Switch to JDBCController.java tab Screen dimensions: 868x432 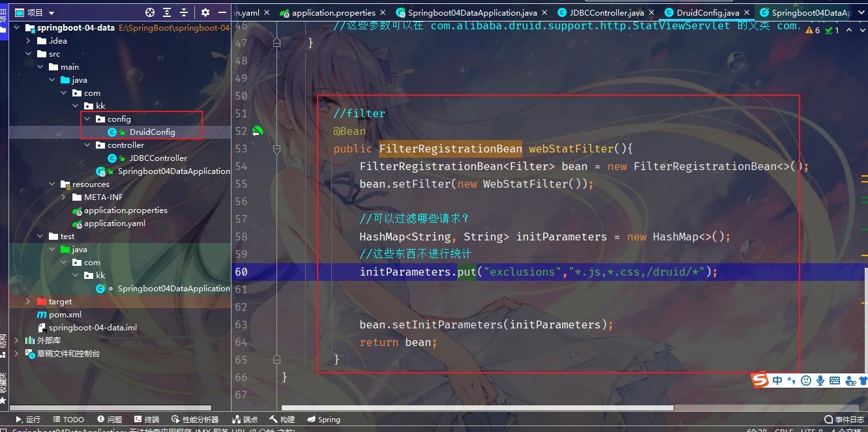click(x=600, y=12)
